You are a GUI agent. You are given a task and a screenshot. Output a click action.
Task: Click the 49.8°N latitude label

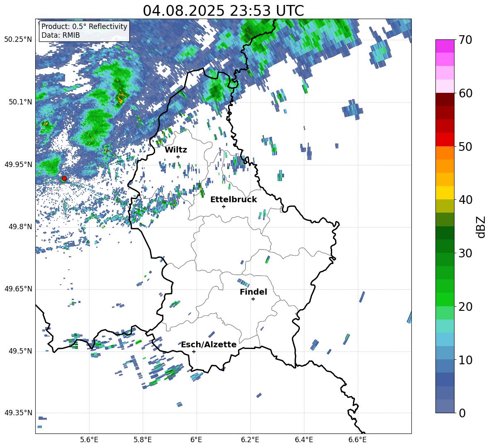coord(20,227)
